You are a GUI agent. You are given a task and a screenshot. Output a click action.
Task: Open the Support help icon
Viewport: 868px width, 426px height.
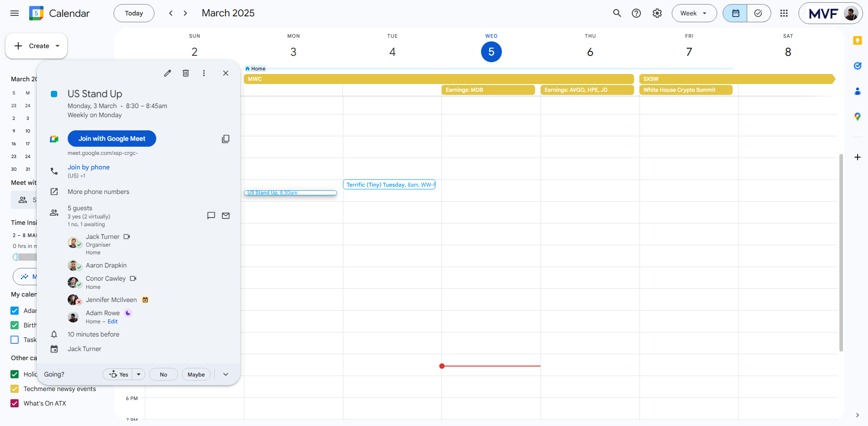(x=636, y=13)
